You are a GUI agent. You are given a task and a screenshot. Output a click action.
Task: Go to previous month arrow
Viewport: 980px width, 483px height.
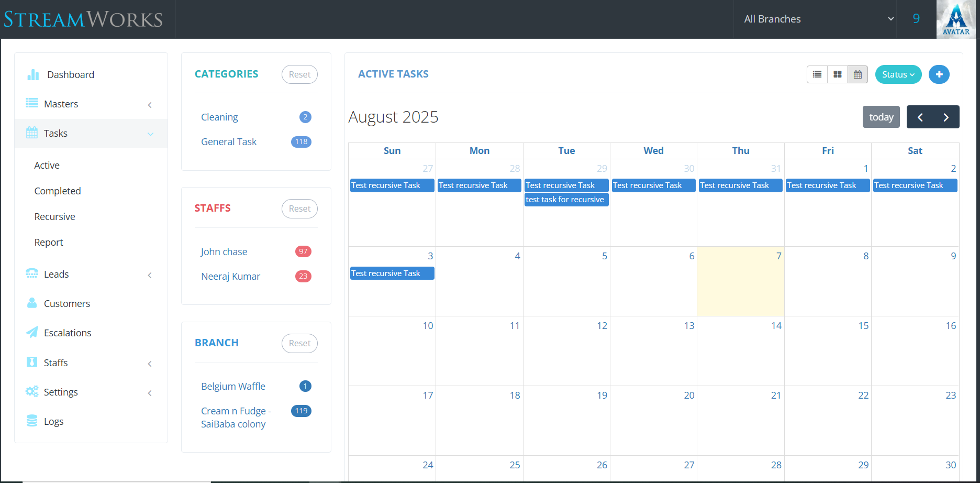pyautogui.click(x=920, y=117)
